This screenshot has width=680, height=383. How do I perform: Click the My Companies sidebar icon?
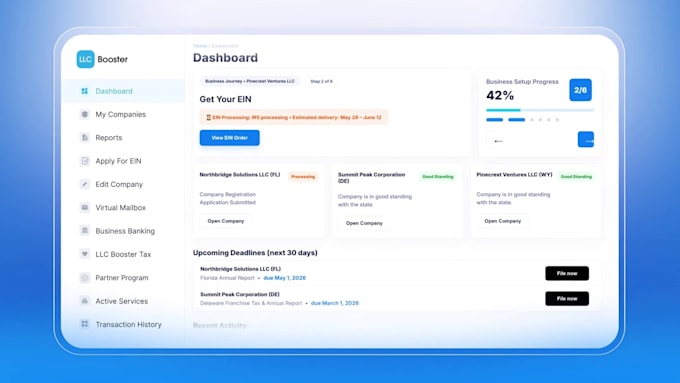85,114
